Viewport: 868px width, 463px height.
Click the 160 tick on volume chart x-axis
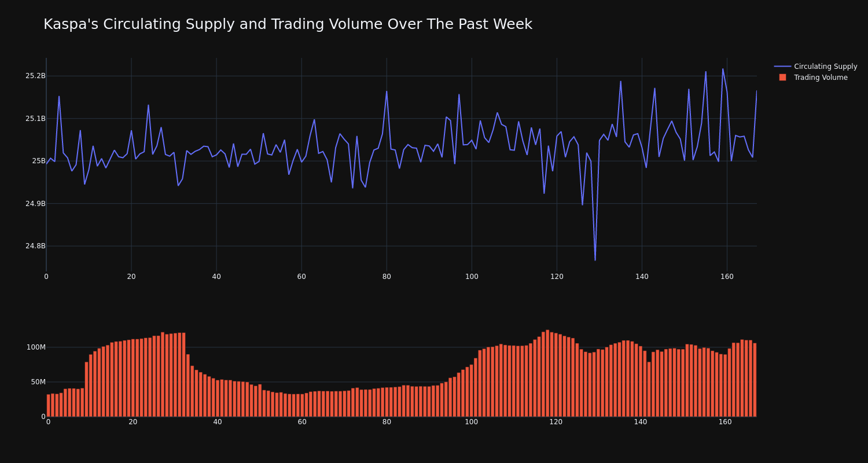(725, 422)
